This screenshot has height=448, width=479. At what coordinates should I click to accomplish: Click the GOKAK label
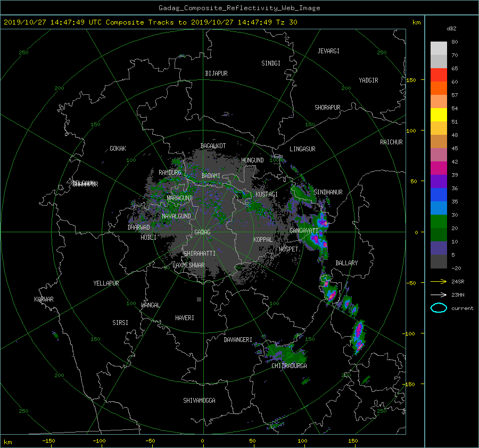pyautogui.click(x=118, y=149)
